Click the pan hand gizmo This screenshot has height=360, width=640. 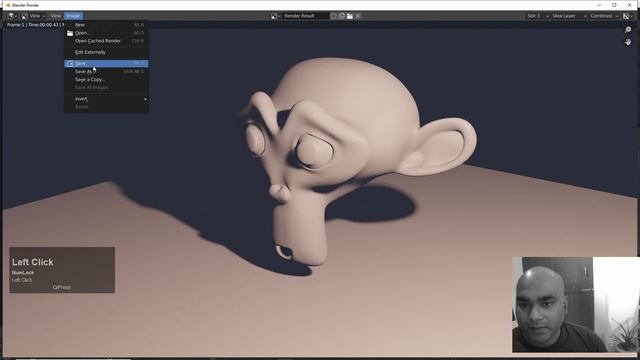coord(628,42)
